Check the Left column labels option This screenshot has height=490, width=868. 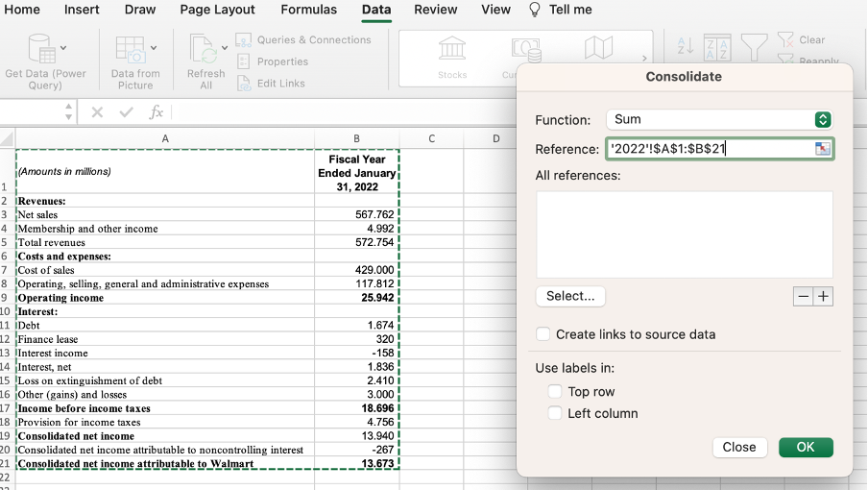(x=555, y=413)
